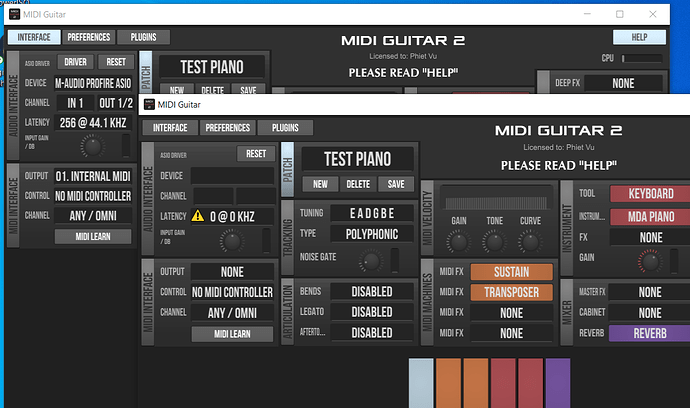Image resolution: width=690 pixels, height=408 pixels.
Task: Switch to the INTERFACE tab in front window
Action: [170, 128]
